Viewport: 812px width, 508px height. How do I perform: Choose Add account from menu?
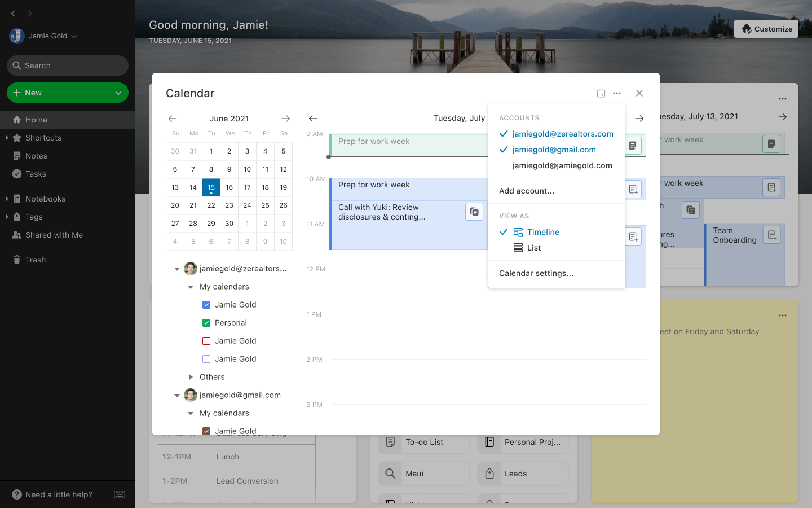point(557,191)
